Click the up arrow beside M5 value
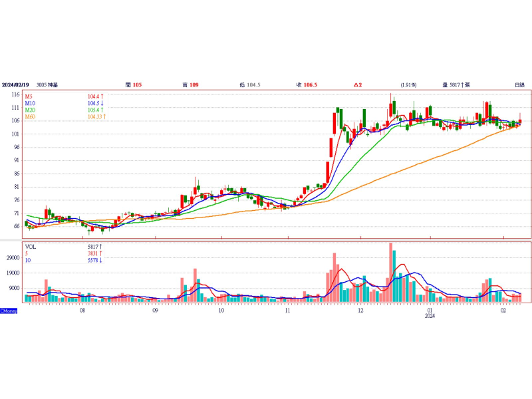The height and width of the screenshot is (399, 532). pyautogui.click(x=102, y=96)
